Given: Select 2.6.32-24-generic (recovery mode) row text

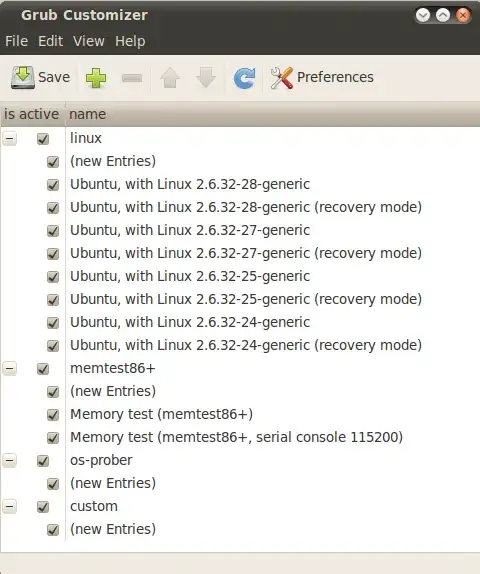Looking at the screenshot, I should point(246,345).
